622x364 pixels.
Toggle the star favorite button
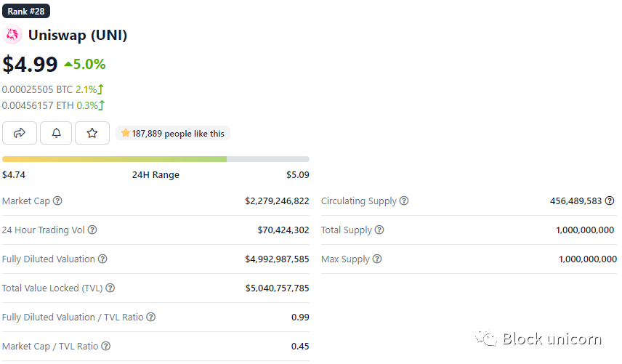[92, 133]
